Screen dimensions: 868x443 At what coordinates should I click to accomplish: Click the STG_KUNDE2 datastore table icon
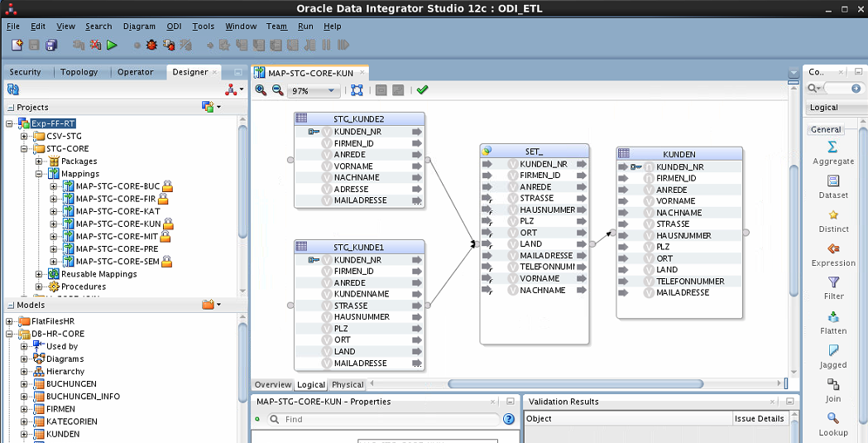click(x=301, y=118)
